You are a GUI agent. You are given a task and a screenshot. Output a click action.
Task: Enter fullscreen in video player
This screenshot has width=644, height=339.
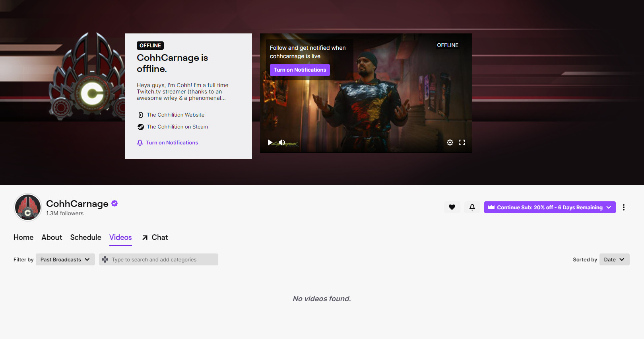tap(462, 142)
